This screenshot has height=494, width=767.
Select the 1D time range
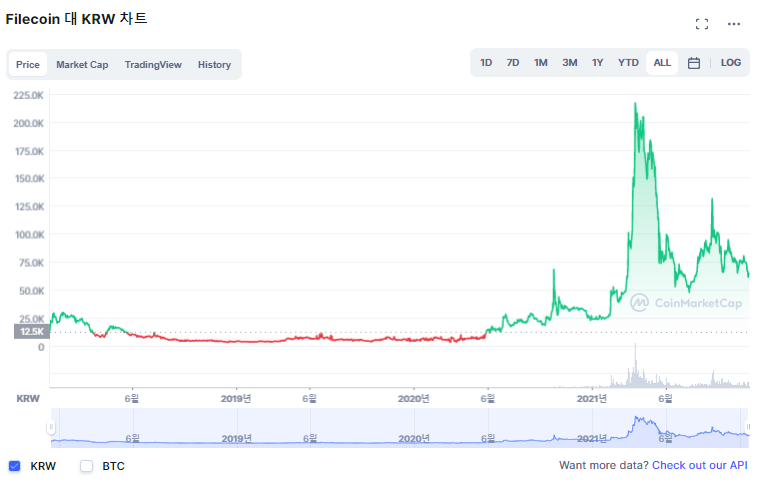[486, 63]
